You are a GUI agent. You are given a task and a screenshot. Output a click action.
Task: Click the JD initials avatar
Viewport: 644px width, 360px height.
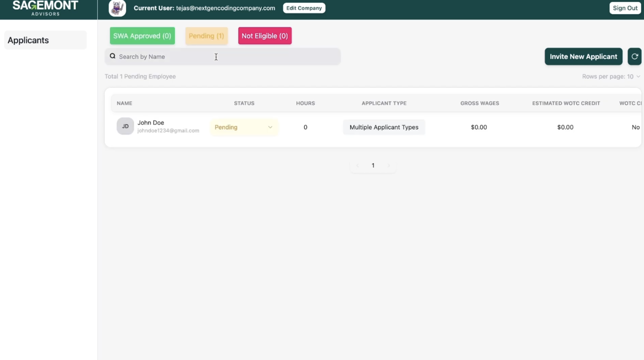125,126
